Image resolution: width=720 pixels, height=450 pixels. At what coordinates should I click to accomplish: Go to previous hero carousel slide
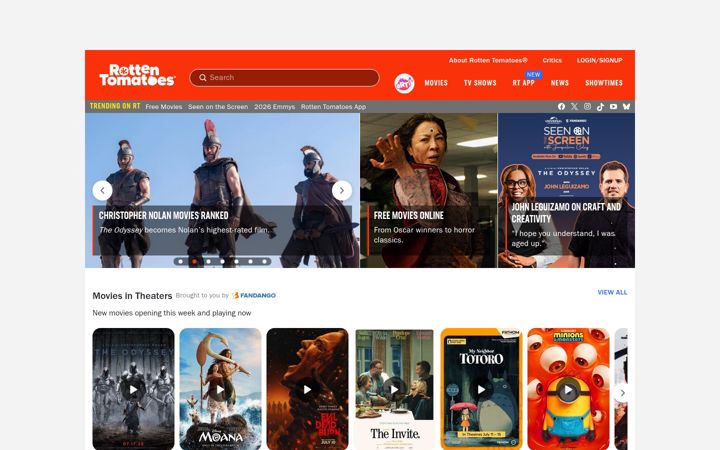[x=102, y=191]
